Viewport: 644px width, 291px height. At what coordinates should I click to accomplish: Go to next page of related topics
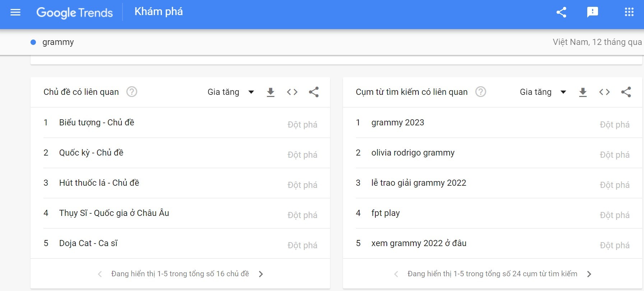click(261, 274)
